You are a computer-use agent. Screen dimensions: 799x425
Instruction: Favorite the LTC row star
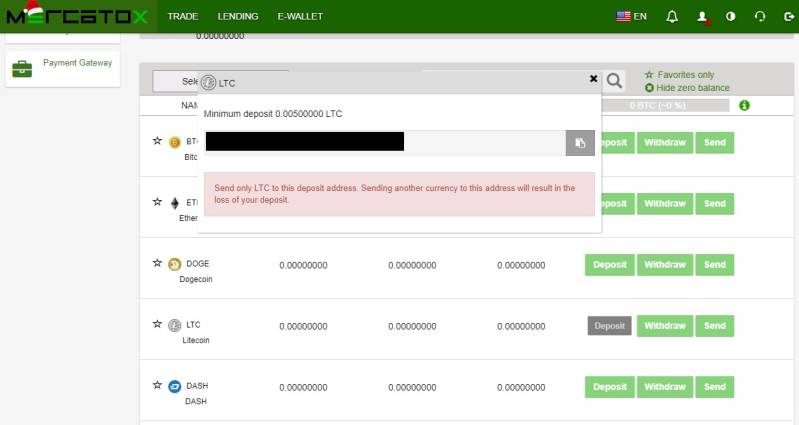coord(157,324)
